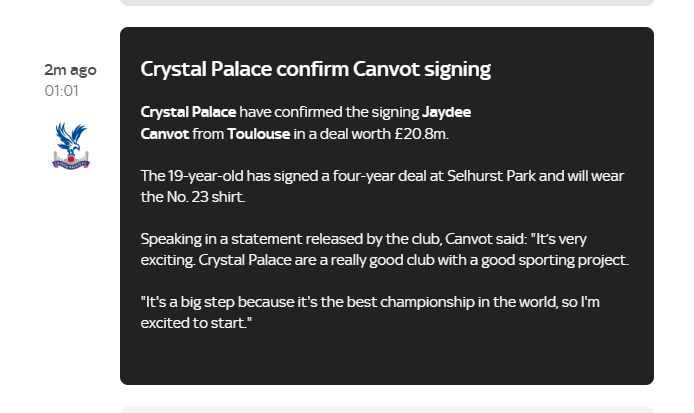694x413 pixels.
Task: Select the 'Speaking in a statement' paragraph
Action: [384, 249]
